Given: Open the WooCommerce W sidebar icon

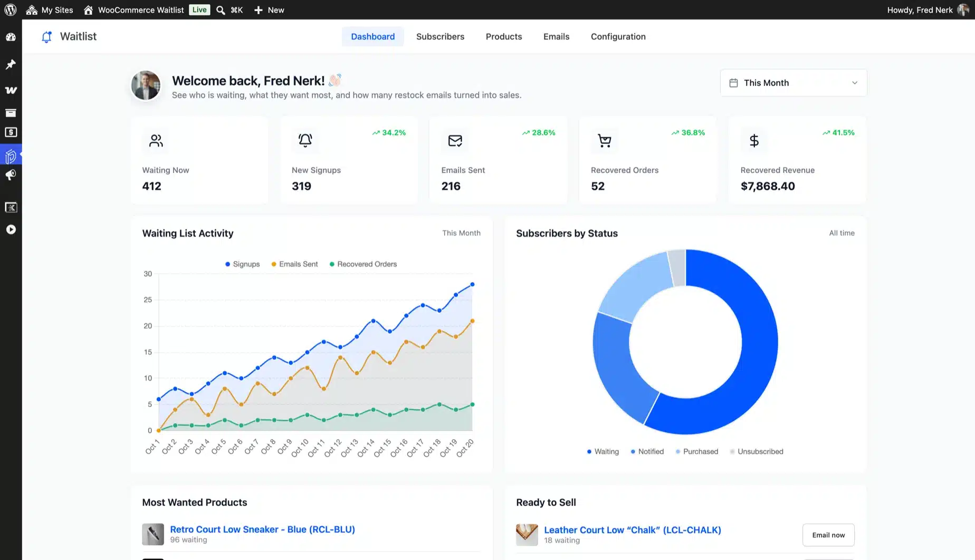Looking at the screenshot, I should click(x=11, y=90).
